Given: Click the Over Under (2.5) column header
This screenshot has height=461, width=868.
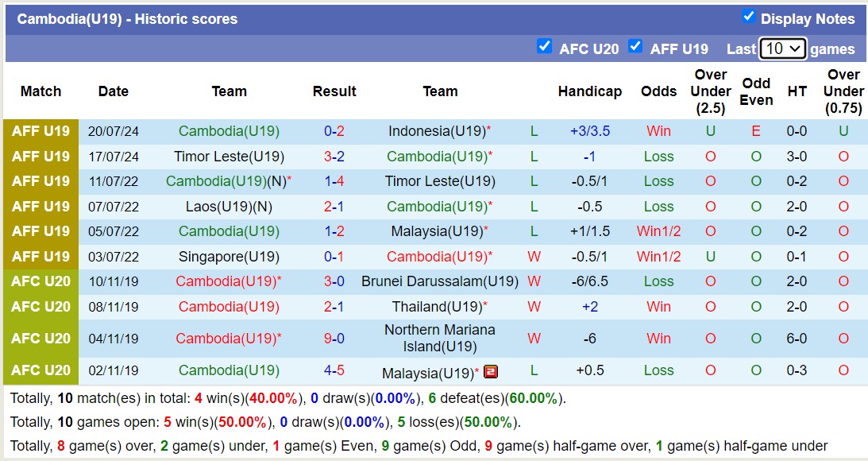Looking at the screenshot, I should coord(711,91).
